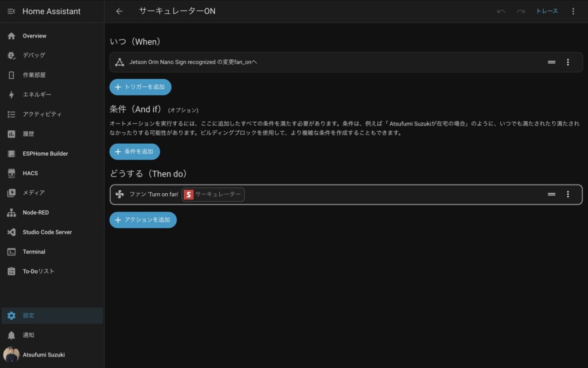Click the drag handle on the trigger row

(x=551, y=62)
